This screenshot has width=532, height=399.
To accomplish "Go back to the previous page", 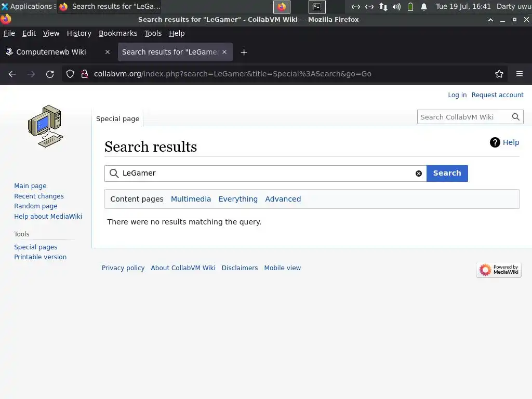I will pos(12,74).
